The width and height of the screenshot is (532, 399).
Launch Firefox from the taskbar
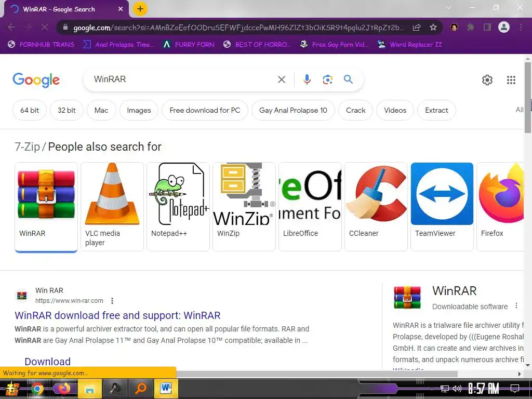pos(63,389)
